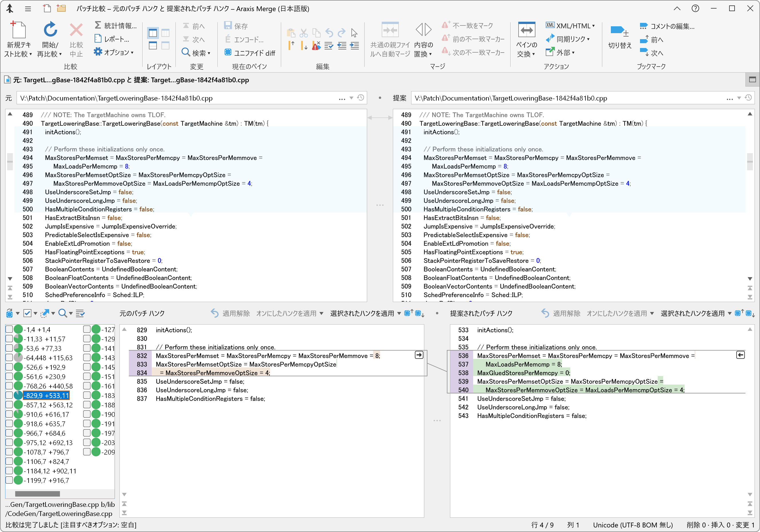The width and height of the screenshot is (760, 532).
Task: Enable the checkbox for hunk -53,6 +77,33
Action: pos(9,348)
